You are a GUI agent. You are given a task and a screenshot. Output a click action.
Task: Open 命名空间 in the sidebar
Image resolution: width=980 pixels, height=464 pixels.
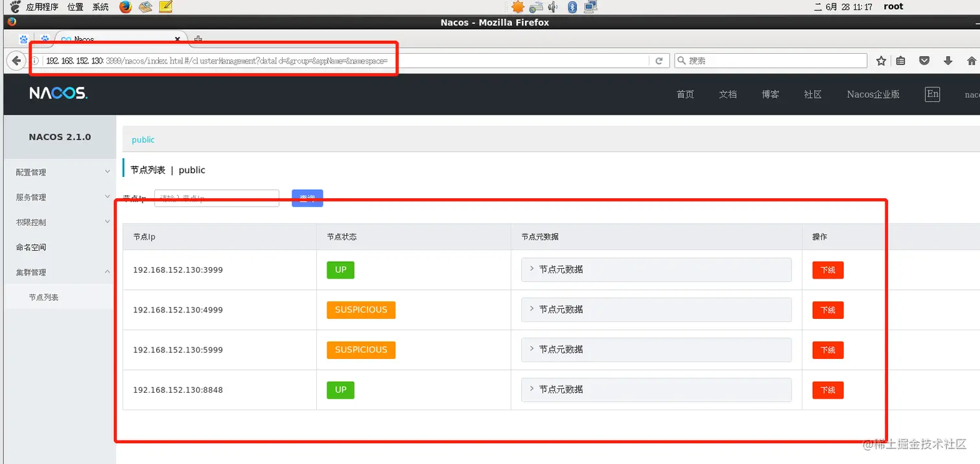(60, 247)
